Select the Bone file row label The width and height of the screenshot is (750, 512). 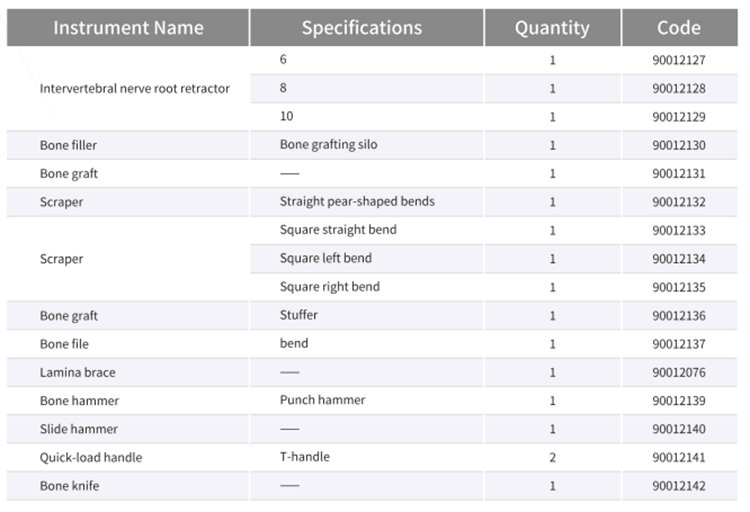click(64, 343)
